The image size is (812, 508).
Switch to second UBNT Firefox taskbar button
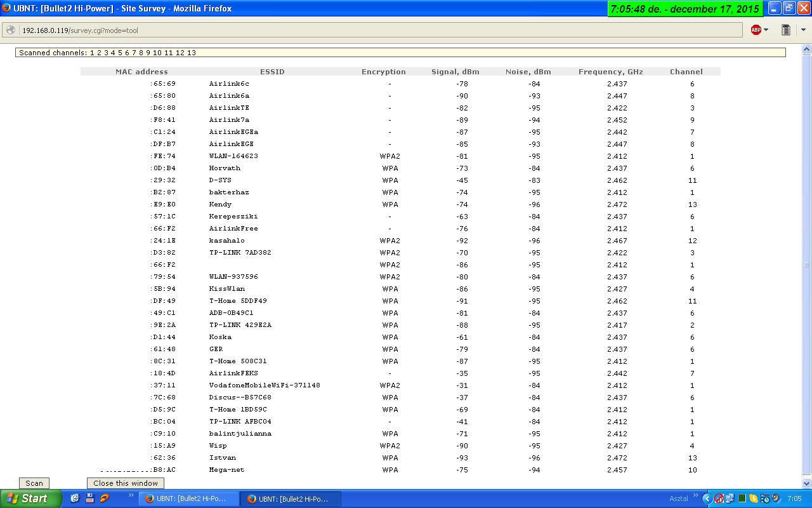coord(291,499)
